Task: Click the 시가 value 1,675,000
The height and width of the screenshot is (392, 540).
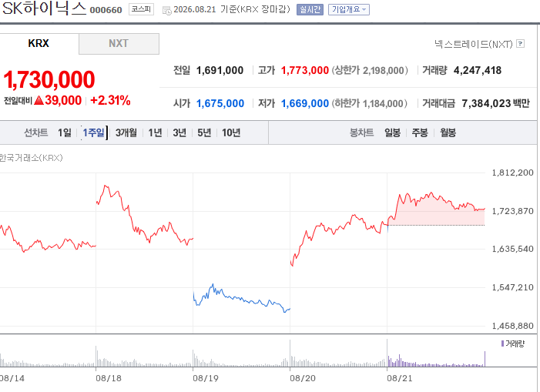Action: point(220,104)
